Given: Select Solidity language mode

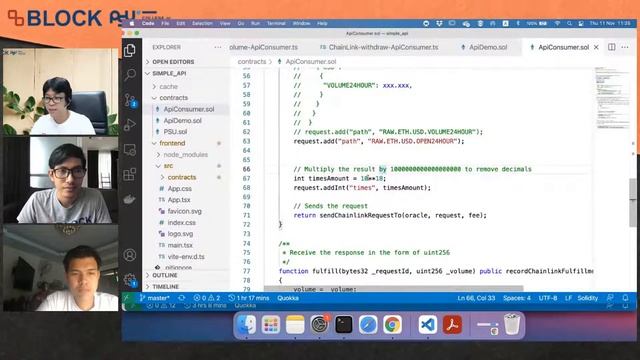Looking at the screenshot, I should 587,298.
